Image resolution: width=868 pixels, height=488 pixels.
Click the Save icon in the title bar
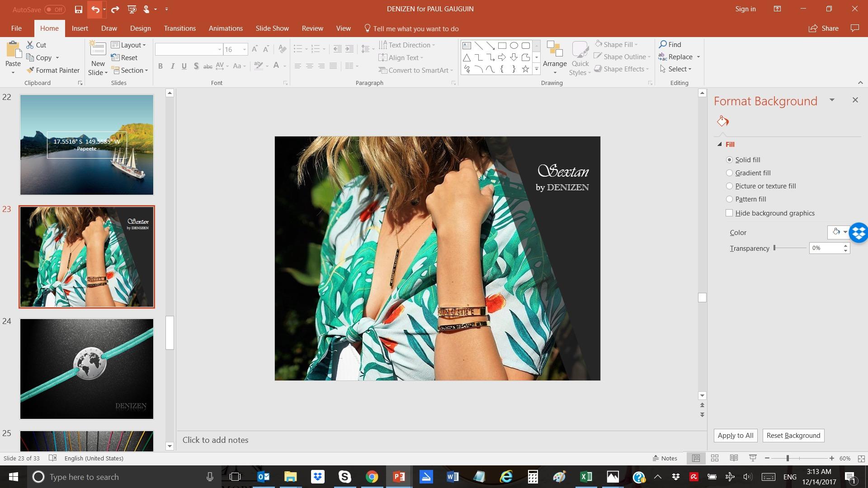[x=79, y=9]
